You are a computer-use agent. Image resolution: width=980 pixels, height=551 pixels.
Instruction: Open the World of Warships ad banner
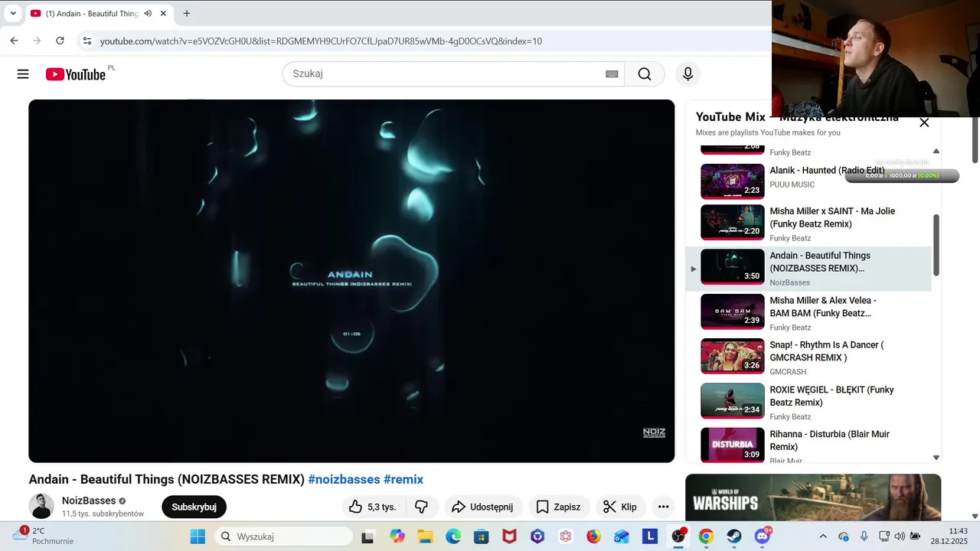(x=813, y=497)
